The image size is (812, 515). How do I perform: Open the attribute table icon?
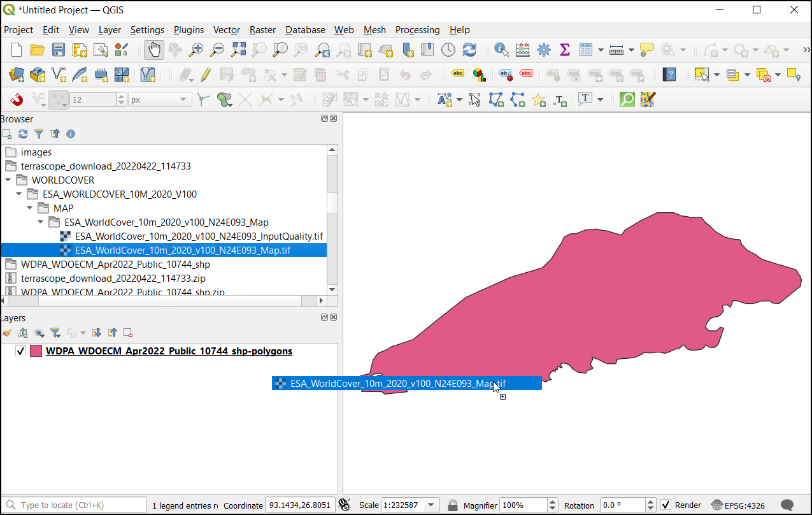click(x=585, y=50)
